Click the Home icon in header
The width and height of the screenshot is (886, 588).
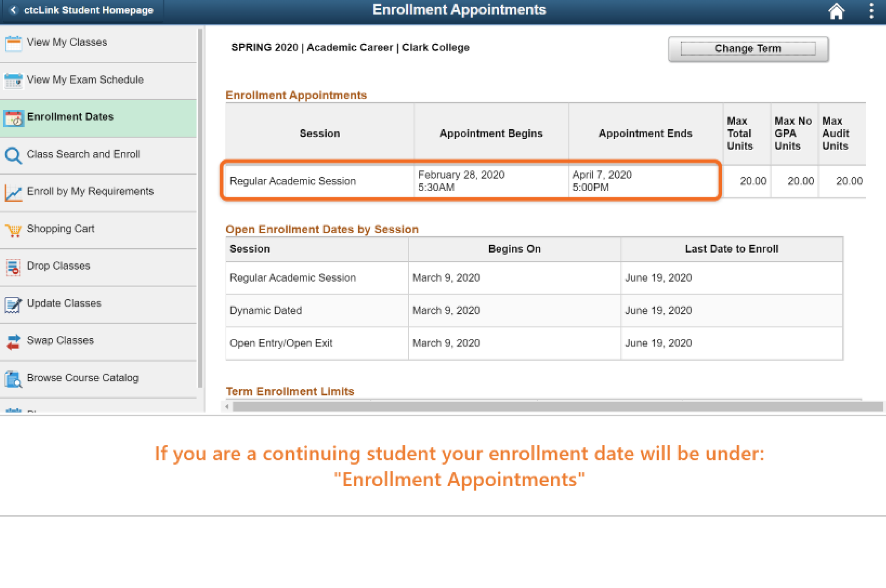(x=836, y=11)
